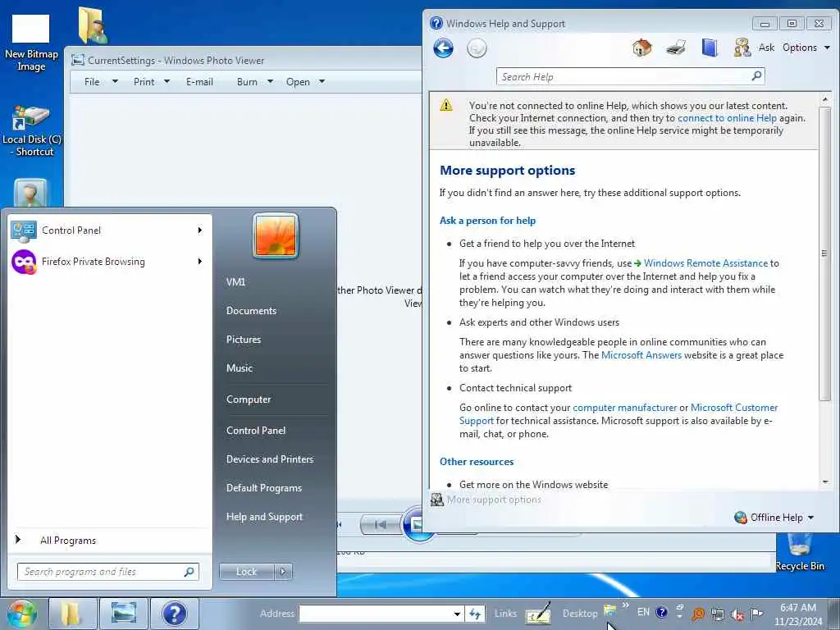Viewport: 840px width, 630px height.
Task: Select the user folder icon on desktop
Action: pyautogui.click(x=93, y=25)
